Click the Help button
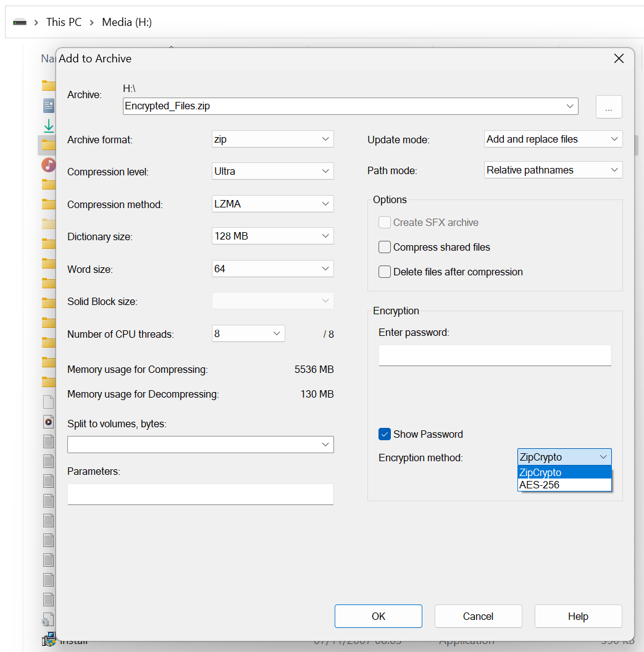644x652 pixels. 578,616
